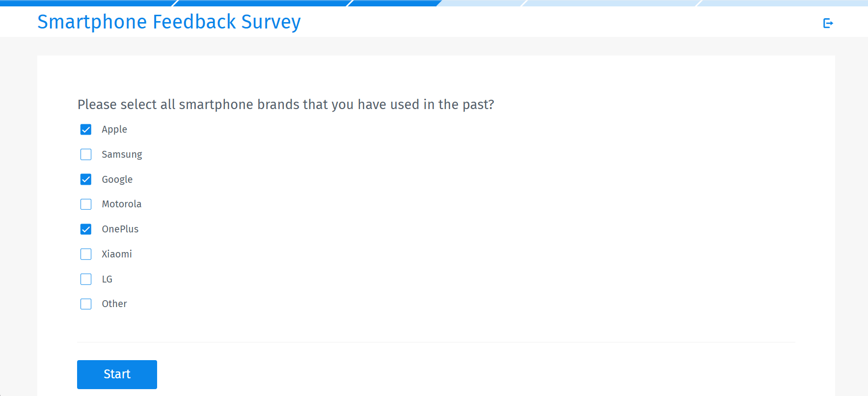Check the Samsung checkbox
Screen dimensions: 868x396
pyautogui.click(x=86, y=154)
